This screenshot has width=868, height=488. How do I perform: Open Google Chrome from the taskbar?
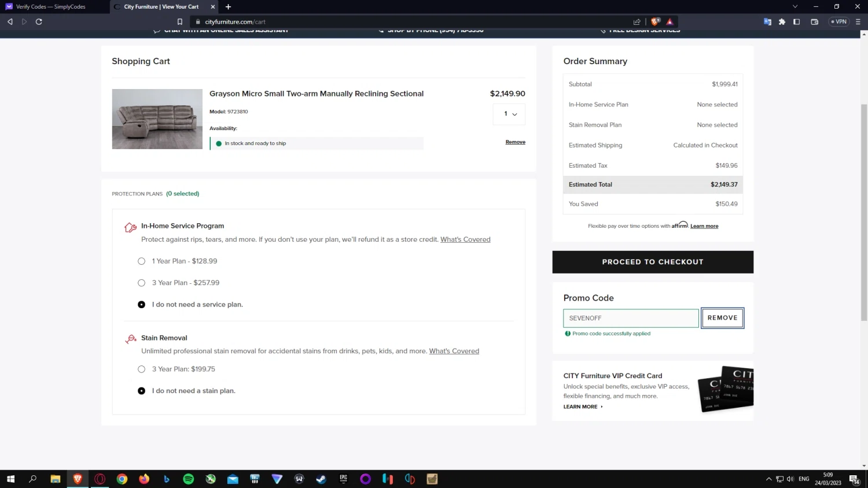(122, 479)
